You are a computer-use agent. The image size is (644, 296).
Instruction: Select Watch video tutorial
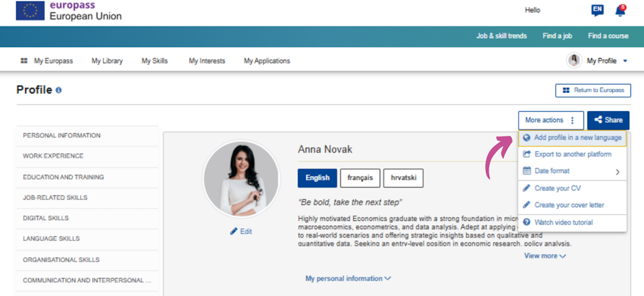[572, 222]
